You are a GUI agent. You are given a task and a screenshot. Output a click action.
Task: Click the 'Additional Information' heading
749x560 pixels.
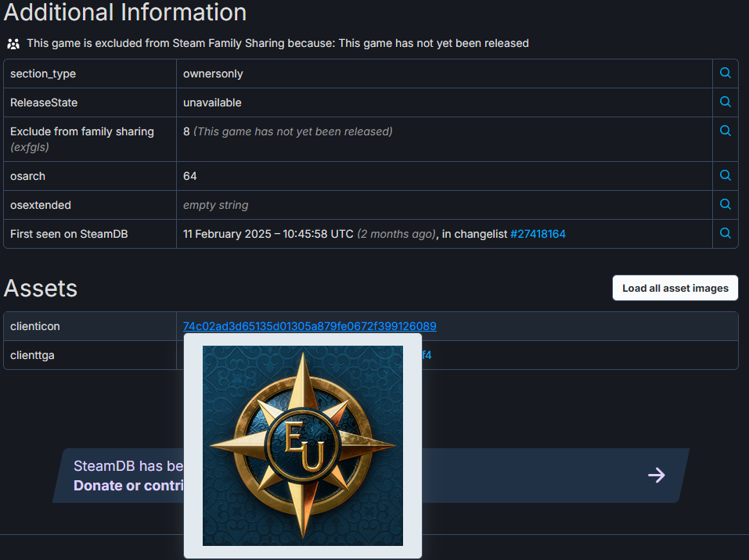125,12
